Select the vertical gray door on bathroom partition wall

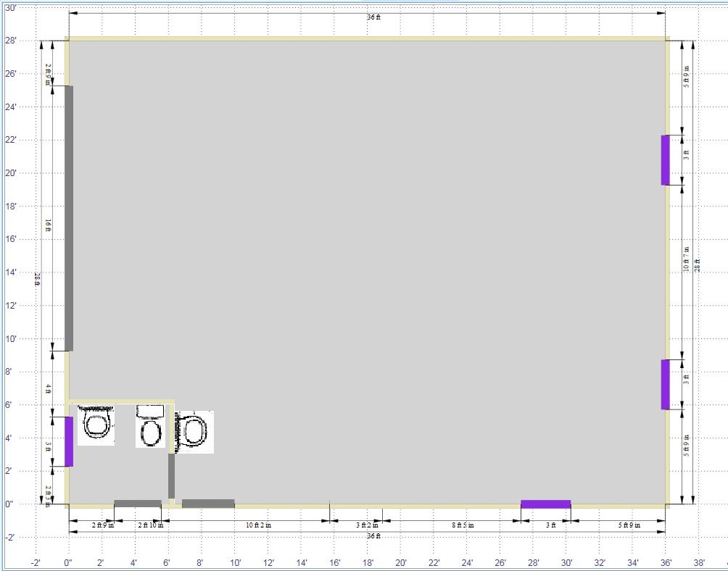[x=172, y=475]
